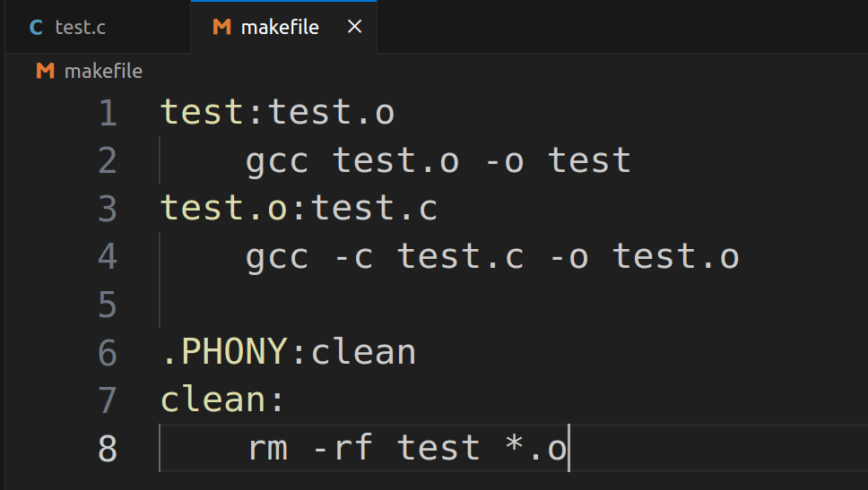This screenshot has height=490, width=868.
Task: Click line number 2 in the gutter
Action: (108, 161)
